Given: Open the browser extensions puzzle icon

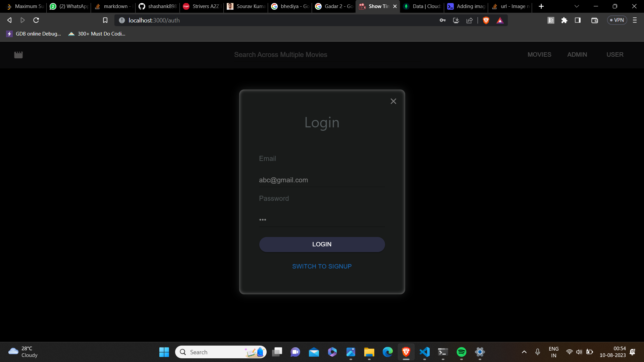Looking at the screenshot, I should tap(564, 20).
